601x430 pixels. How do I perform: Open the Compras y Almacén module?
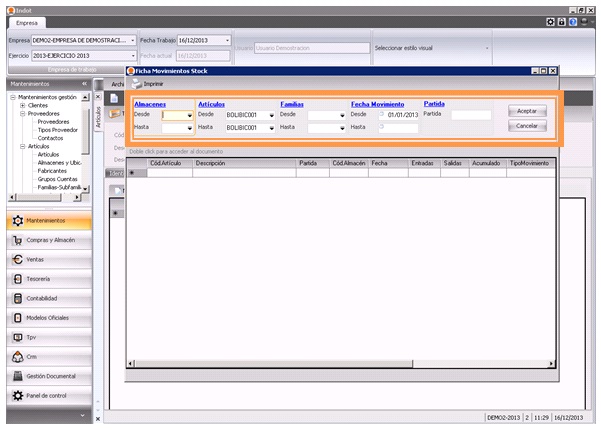tap(48, 240)
